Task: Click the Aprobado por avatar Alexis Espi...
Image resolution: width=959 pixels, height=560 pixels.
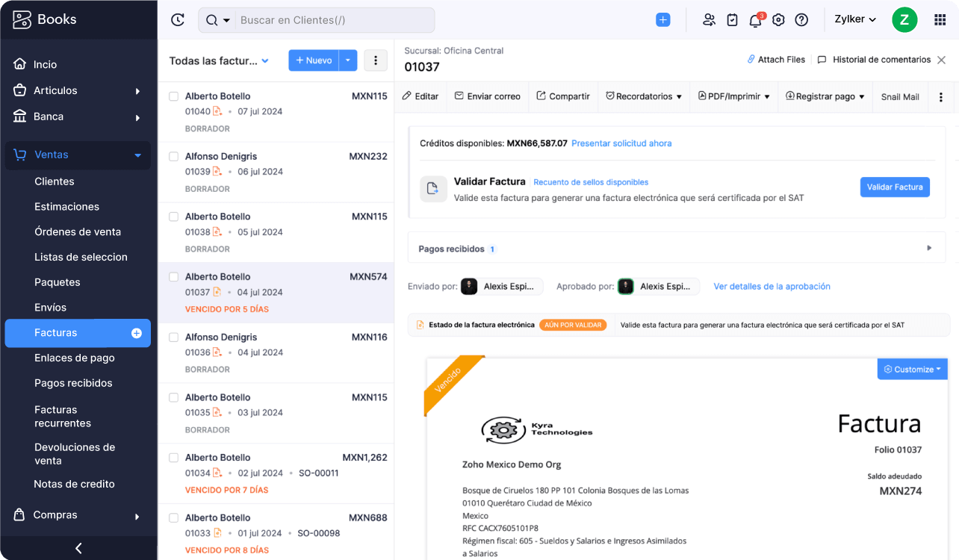Action: (626, 287)
